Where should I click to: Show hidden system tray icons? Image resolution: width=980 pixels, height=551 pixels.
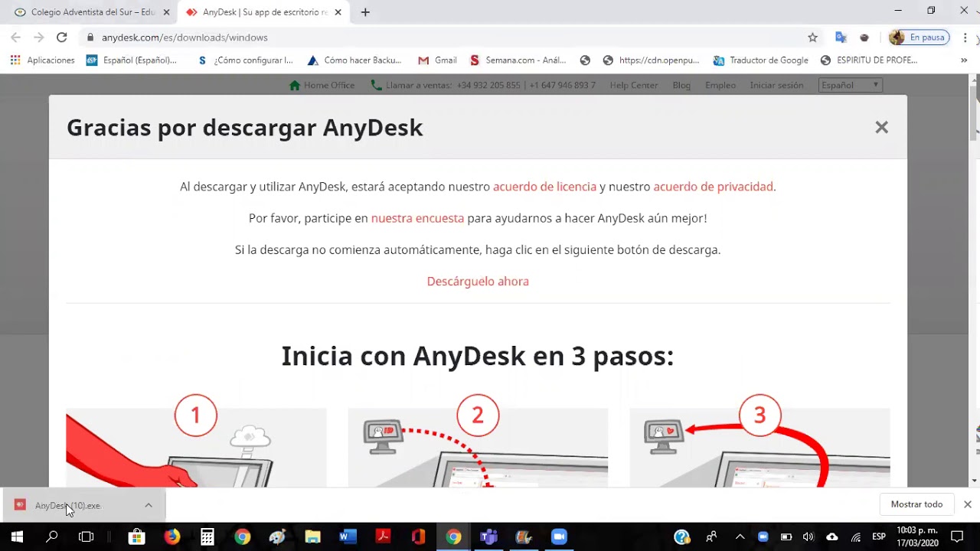coord(740,536)
